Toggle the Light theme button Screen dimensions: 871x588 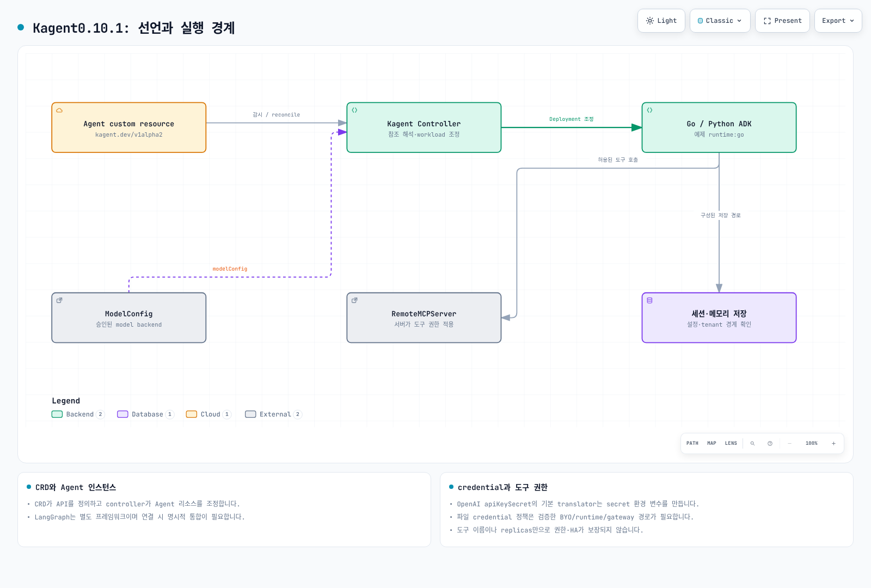pyautogui.click(x=661, y=21)
